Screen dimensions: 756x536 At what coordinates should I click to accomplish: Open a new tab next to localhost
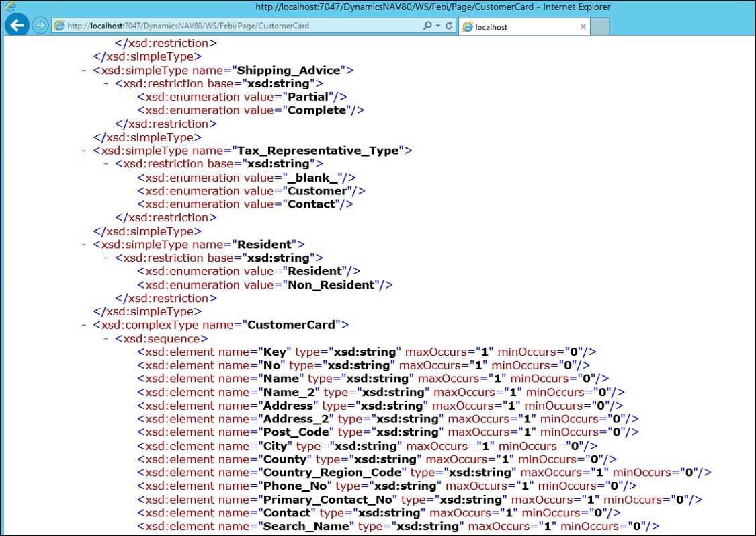coord(601,27)
